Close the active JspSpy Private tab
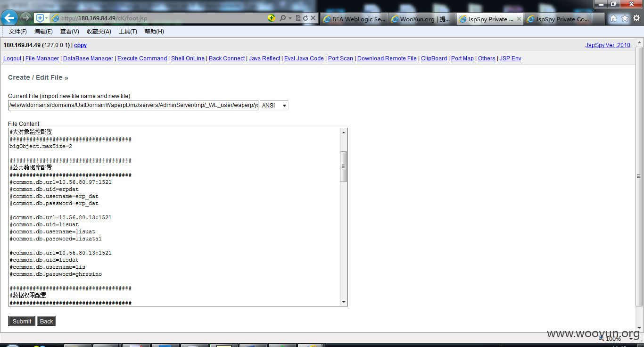 tap(519, 19)
